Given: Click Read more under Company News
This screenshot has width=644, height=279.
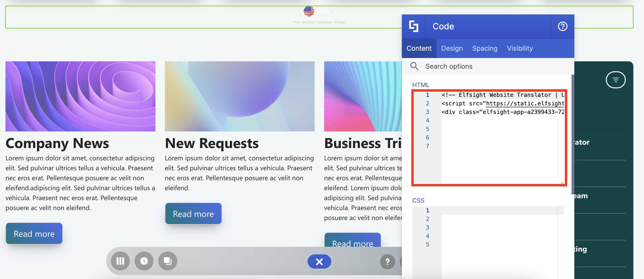Looking at the screenshot, I should click(x=34, y=234).
